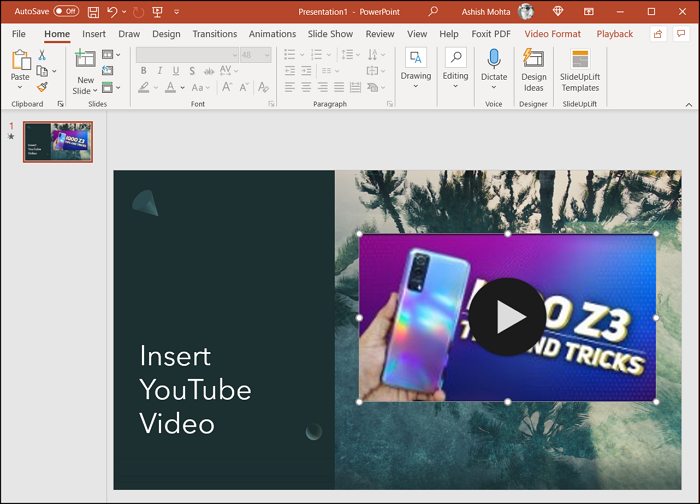The image size is (700, 504).
Task: Click Decrease Font Size icon
Action: coord(244,87)
